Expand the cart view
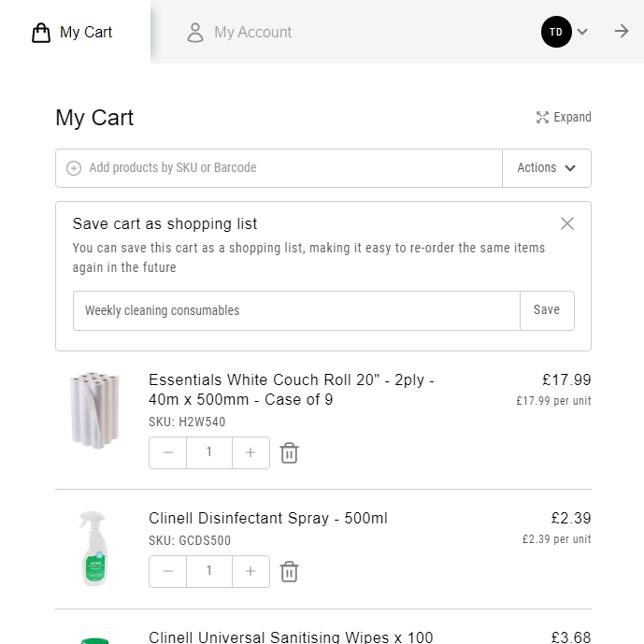This screenshot has height=644, width=644. click(x=564, y=118)
